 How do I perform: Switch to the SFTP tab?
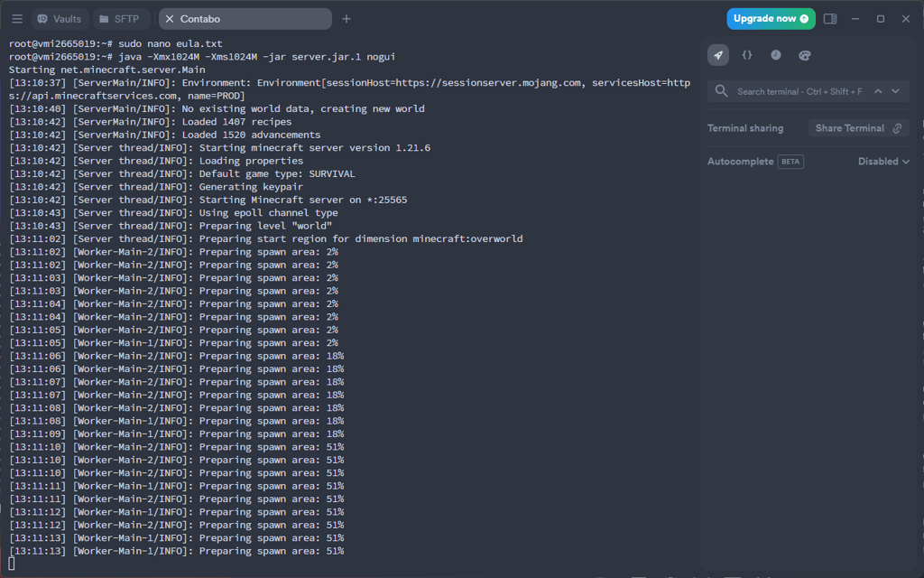[x=120, y=19]
